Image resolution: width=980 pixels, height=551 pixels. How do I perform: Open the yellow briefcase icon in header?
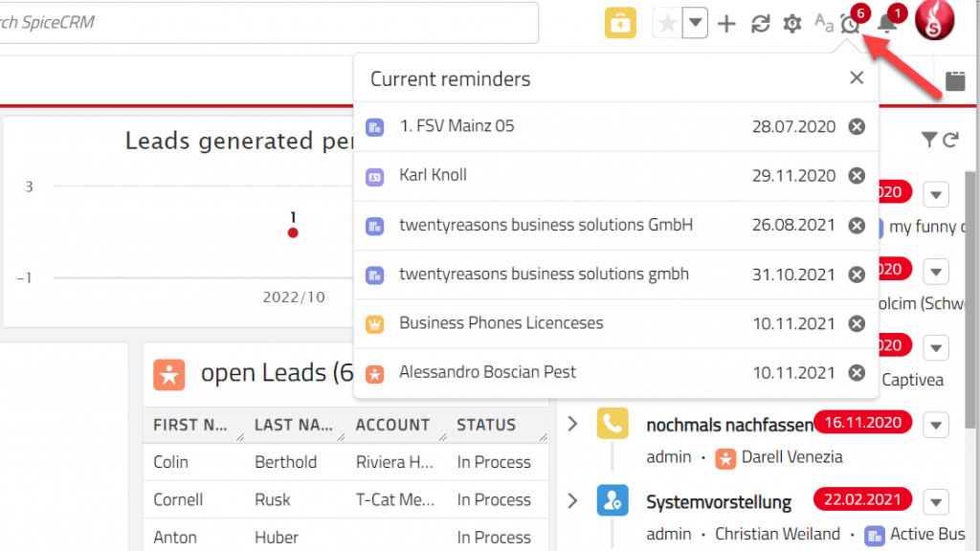click(620, 23)
